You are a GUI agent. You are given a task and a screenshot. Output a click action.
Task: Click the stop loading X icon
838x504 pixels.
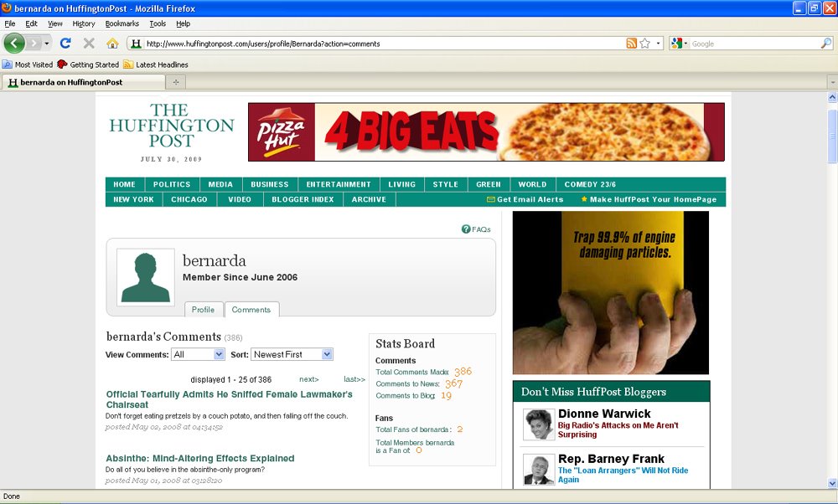tap(90, 44)
